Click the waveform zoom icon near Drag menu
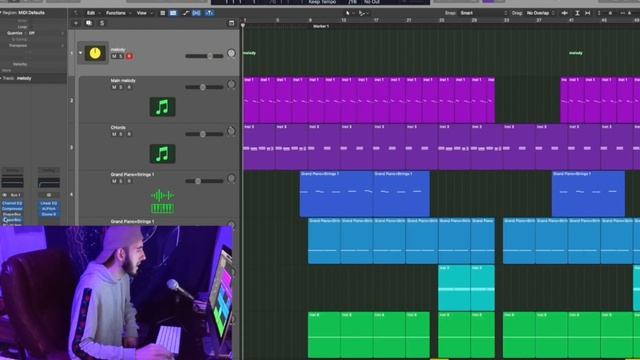 point(565,13)
